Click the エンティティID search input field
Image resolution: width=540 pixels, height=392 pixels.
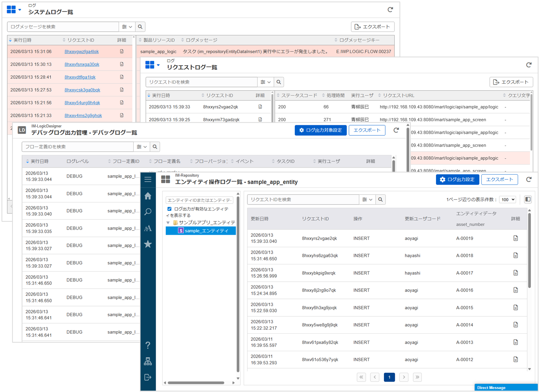point(199,200)
